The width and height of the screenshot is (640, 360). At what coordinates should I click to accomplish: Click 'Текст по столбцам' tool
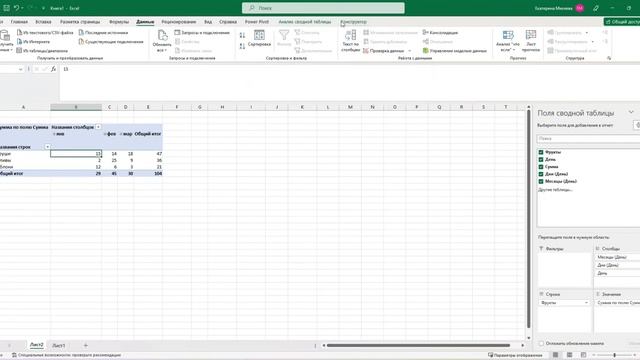pos(351,41)
